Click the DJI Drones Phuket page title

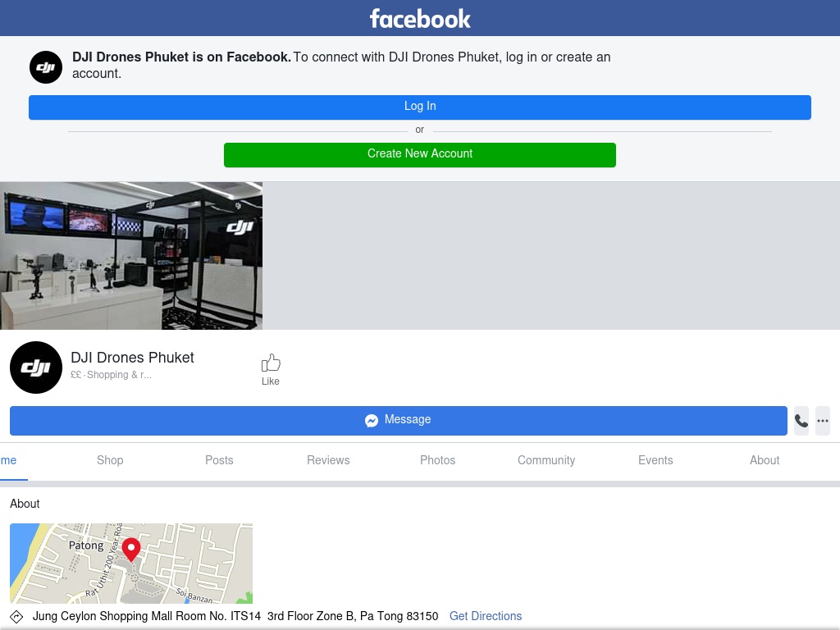coord(132,358)
